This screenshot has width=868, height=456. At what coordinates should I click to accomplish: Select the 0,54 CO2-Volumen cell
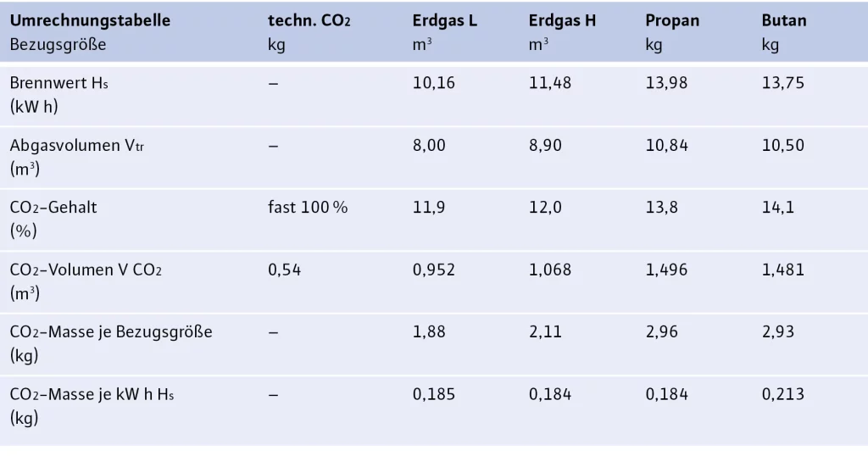pyautogui.click(x=285, y=270)
